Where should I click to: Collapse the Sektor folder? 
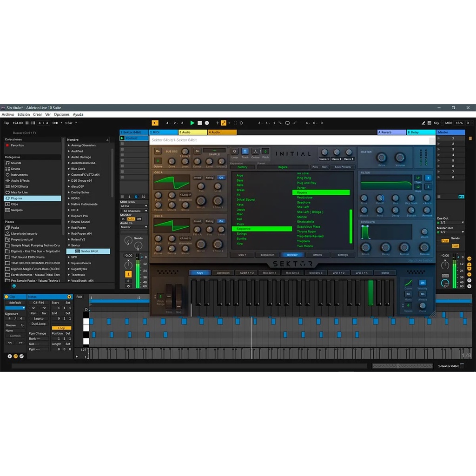pyautogui.click(x=69, y=245)
